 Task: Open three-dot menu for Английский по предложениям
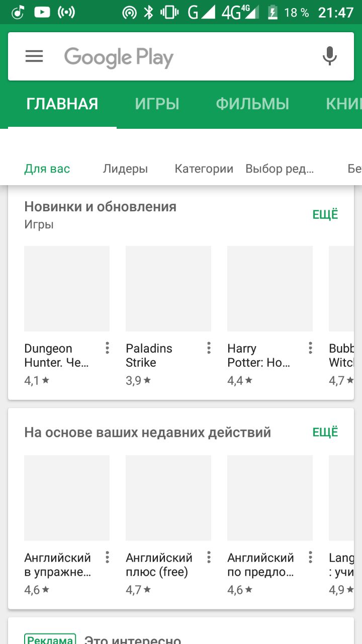tap(310, 557)
